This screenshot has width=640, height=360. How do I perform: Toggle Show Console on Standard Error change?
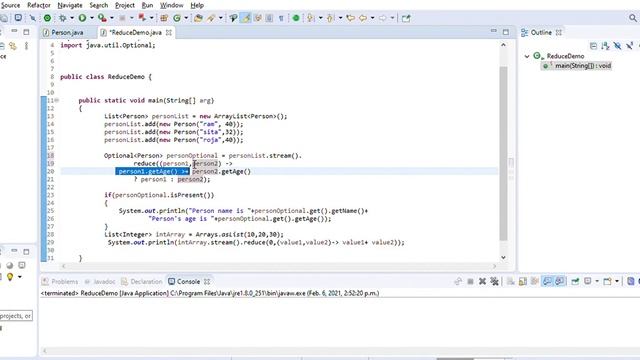point(560,281)
